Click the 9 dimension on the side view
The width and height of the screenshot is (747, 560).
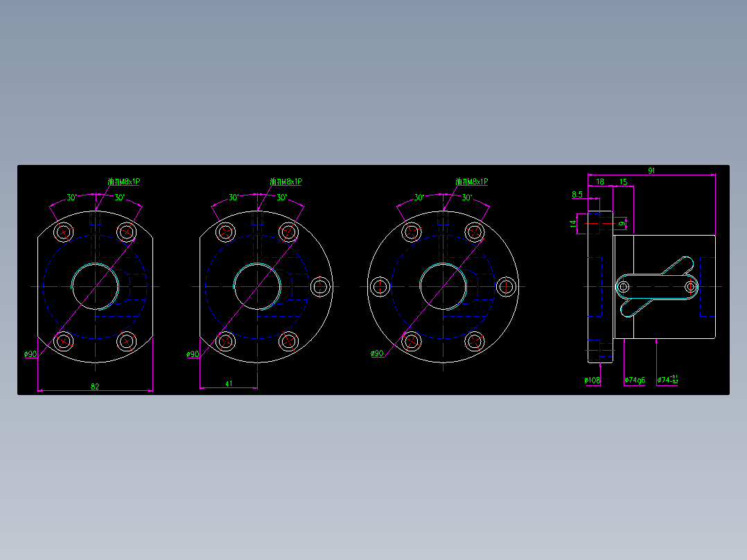point(623,223)
